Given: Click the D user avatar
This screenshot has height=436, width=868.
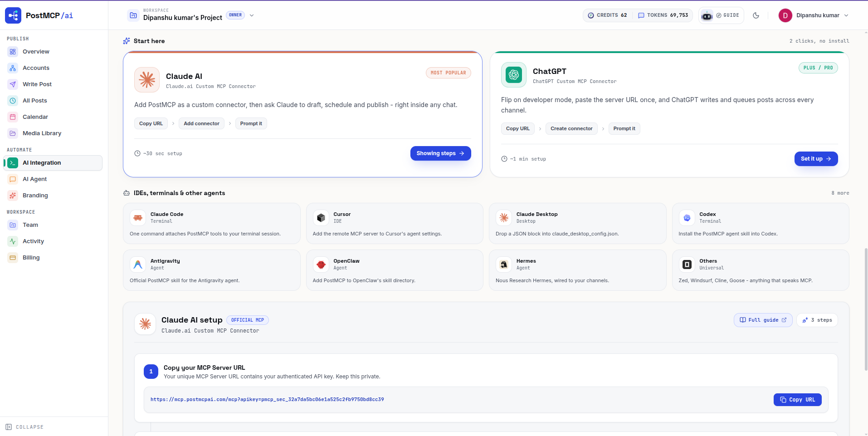Looking at the screenshot, I should click(785, 15).
